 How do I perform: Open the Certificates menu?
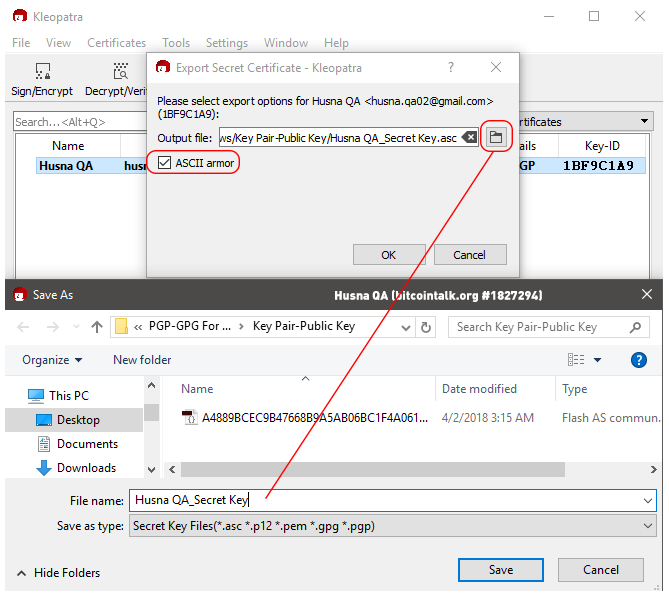116,43
